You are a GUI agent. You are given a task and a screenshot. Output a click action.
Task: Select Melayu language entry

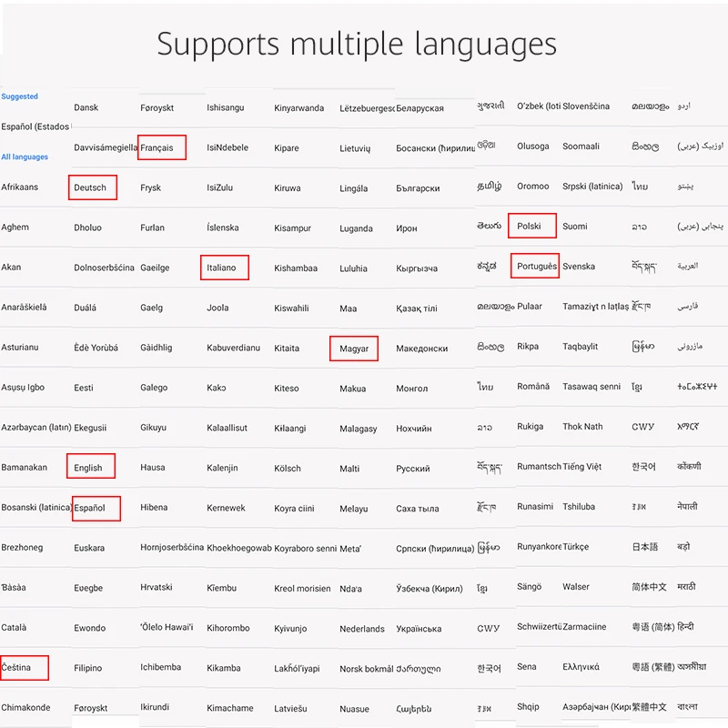click(x=353, y=509)
